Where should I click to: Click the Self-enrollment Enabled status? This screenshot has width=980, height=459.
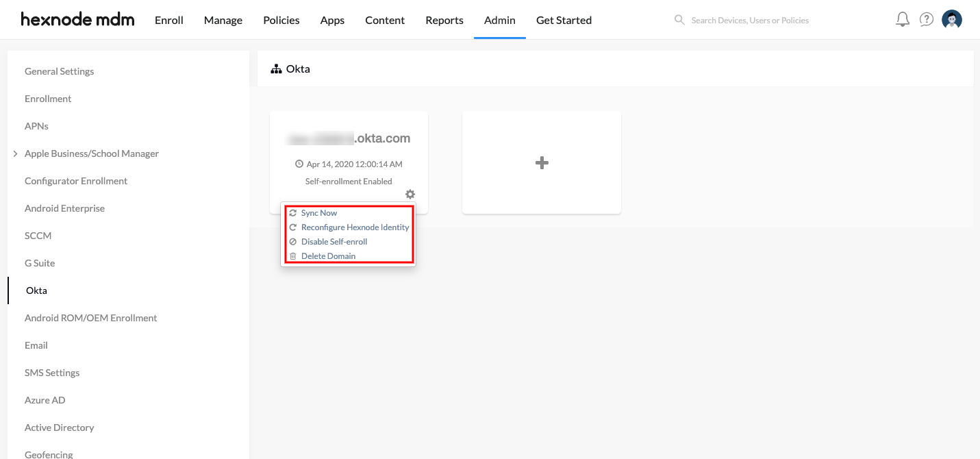point(349,182)
